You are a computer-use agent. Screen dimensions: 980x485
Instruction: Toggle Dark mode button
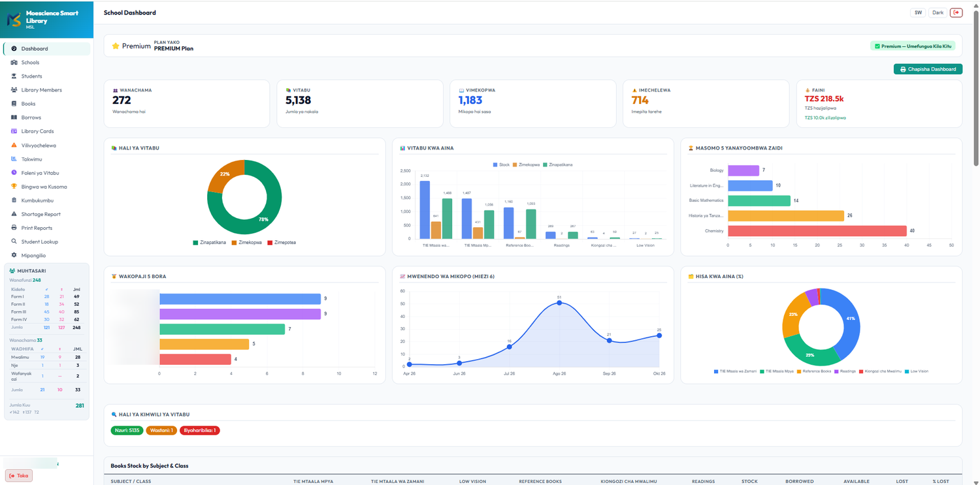coord(938,12)
